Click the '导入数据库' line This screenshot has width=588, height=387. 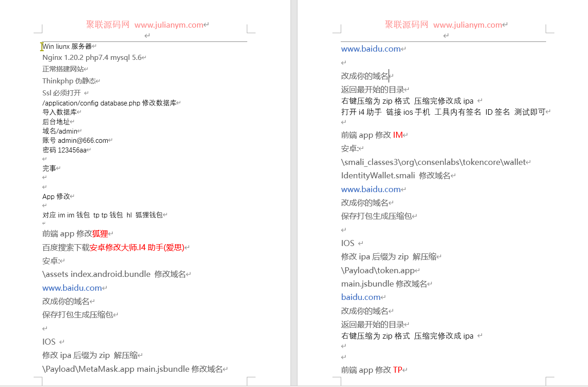(x=59, y=112)
